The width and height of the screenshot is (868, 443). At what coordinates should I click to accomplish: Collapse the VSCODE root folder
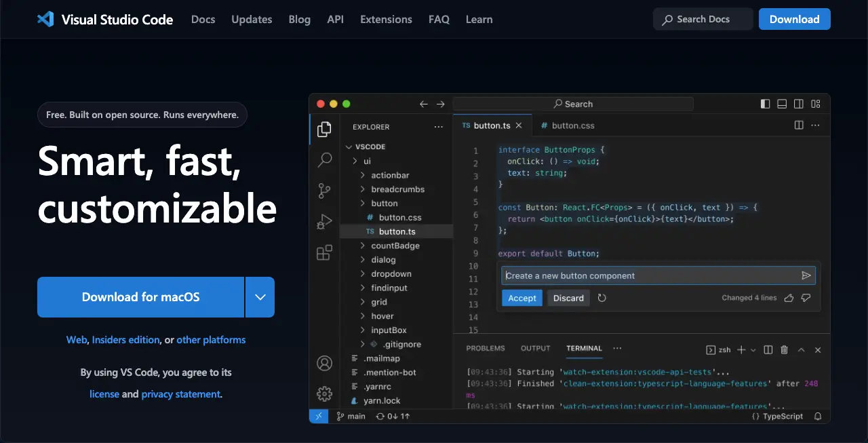[x=349, y=147]
